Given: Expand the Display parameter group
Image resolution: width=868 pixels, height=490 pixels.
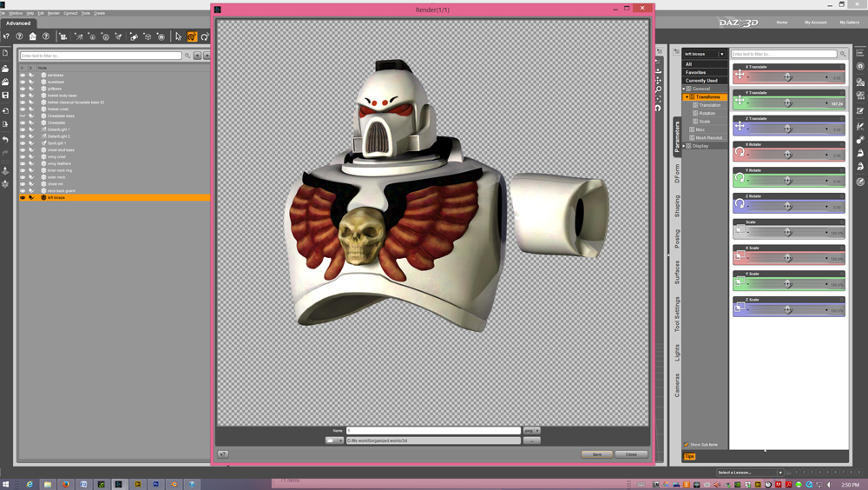Looking at the screenshot, I should click(x=684, y=146).
